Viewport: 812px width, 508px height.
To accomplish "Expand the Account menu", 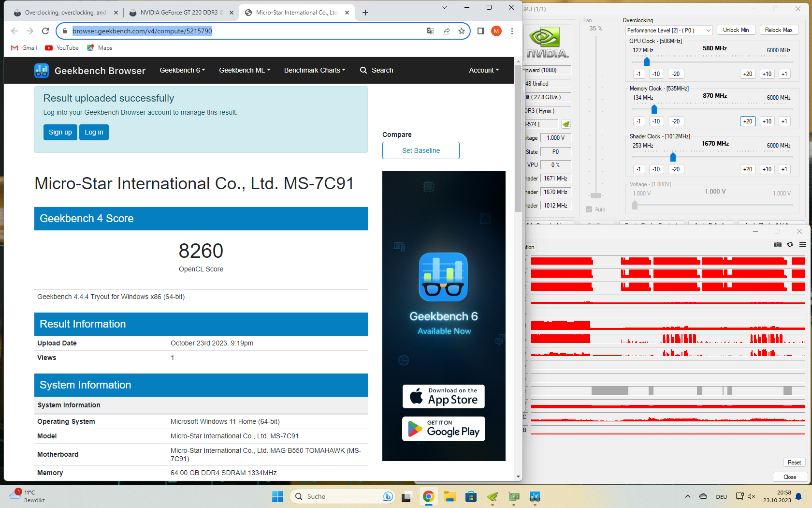I will pyautogui.click(x=484, y=70).
